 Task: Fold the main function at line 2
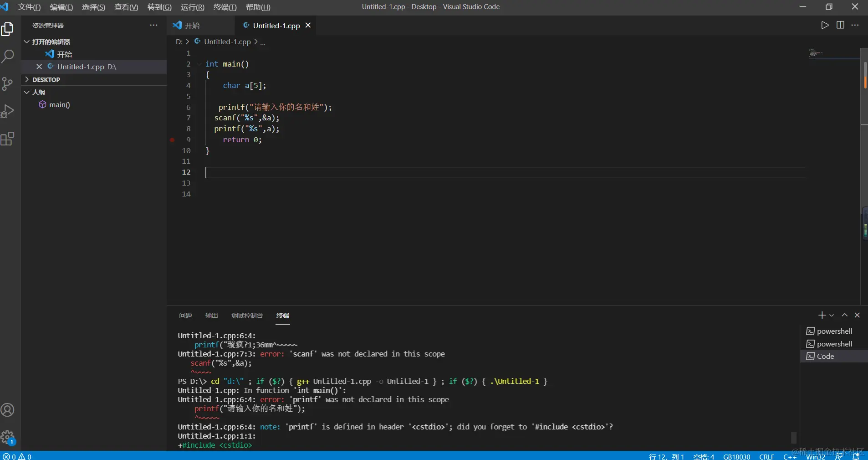coord(199,64)
